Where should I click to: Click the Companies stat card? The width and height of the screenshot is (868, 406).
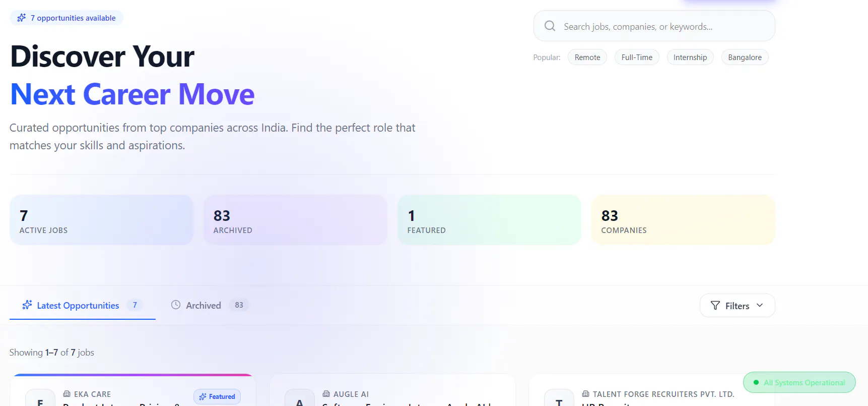[683, 220]
